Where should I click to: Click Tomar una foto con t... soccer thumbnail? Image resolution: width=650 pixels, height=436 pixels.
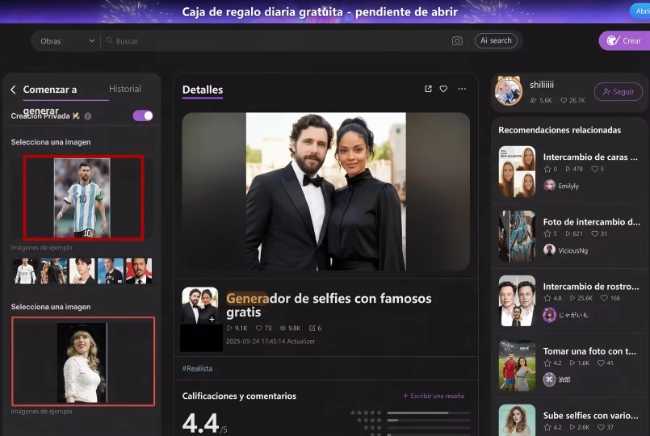(517, 366)
